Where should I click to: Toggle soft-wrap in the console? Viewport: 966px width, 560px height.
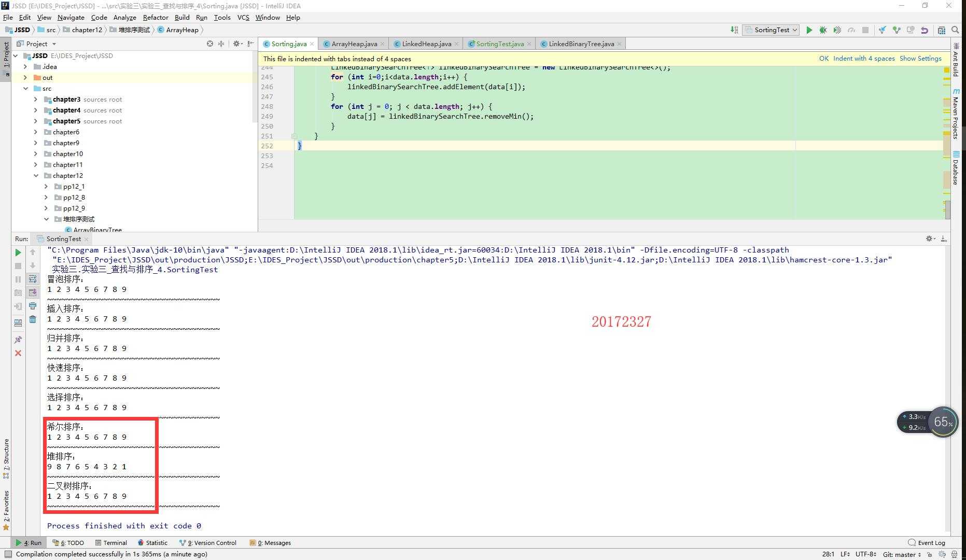point(33,279)
